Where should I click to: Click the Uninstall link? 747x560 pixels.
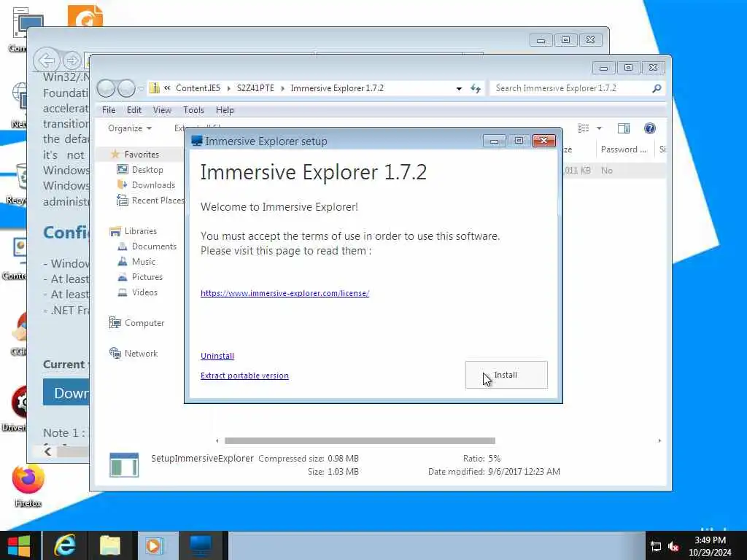point(217,356)
